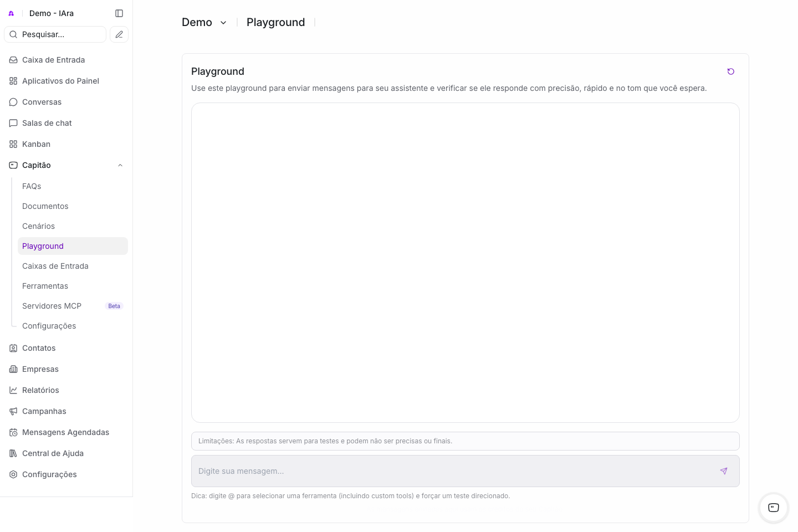
Task: Click the Beta badge next to Servidores MCP
Action: pyautogui.click(x=114, y=306)
